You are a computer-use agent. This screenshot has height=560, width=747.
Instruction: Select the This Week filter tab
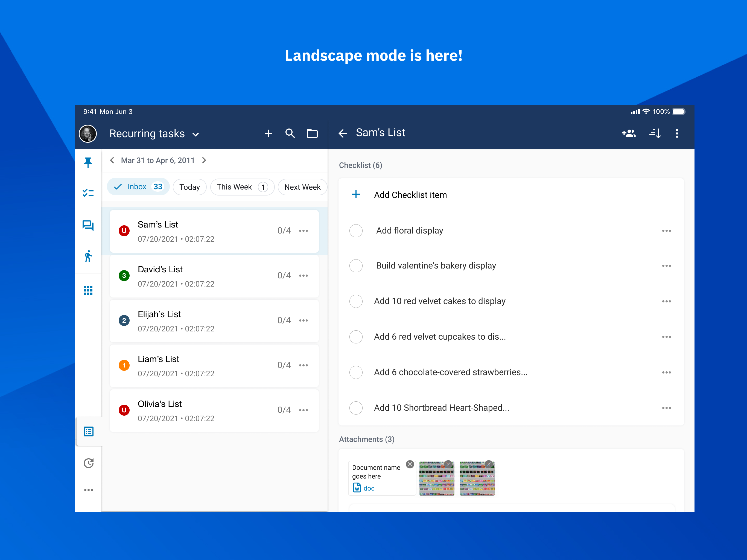(x=242, y=187)
